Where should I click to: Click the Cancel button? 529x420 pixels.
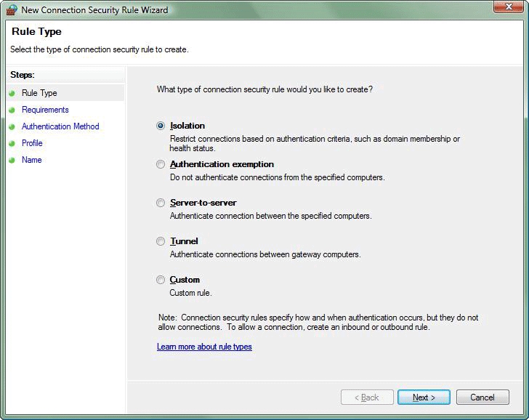pyautogui.click(x=482, y=397)
